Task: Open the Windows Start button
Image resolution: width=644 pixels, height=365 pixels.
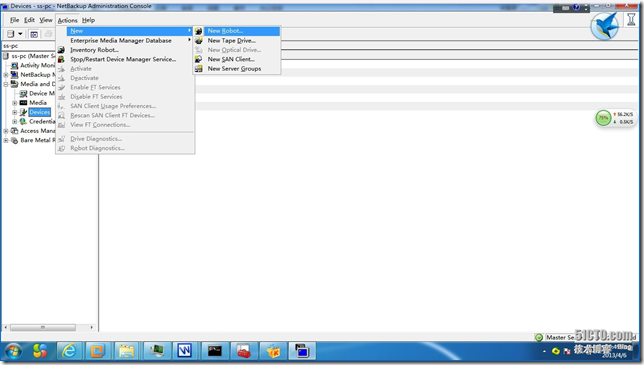Action: (x=13, y=351)
